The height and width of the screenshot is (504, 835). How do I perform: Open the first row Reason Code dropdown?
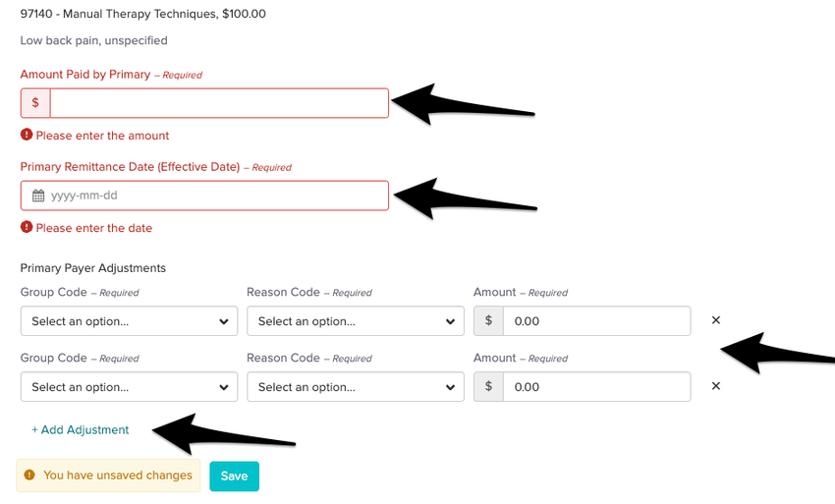pyautogui.click(x=356, y=320)
